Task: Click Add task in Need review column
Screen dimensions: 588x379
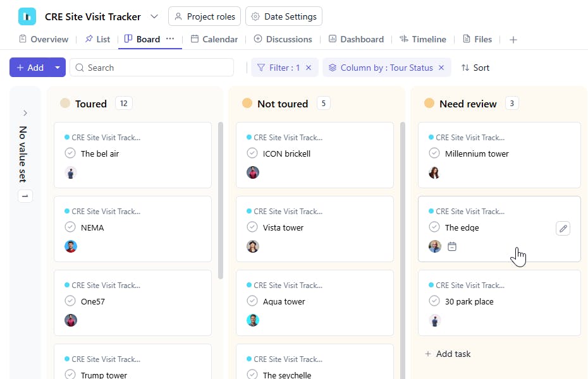Action: click(448, 354)
